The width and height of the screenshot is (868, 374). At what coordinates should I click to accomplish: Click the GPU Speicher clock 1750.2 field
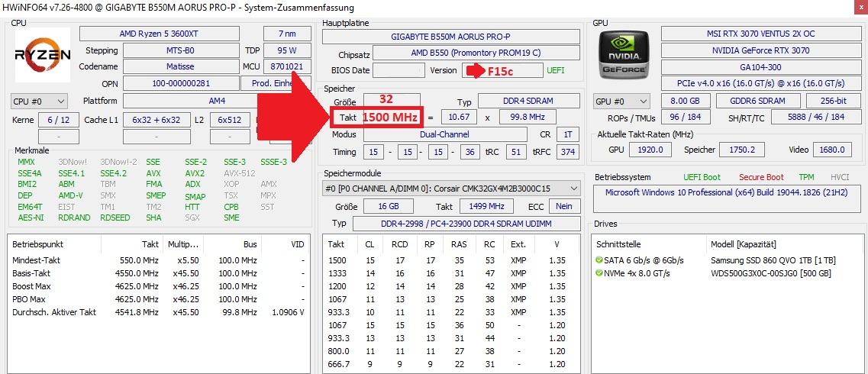[742, 150]
